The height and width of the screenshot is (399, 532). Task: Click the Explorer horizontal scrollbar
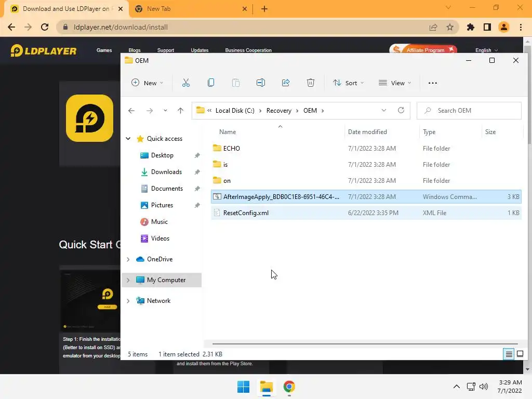tap(365, 344)
